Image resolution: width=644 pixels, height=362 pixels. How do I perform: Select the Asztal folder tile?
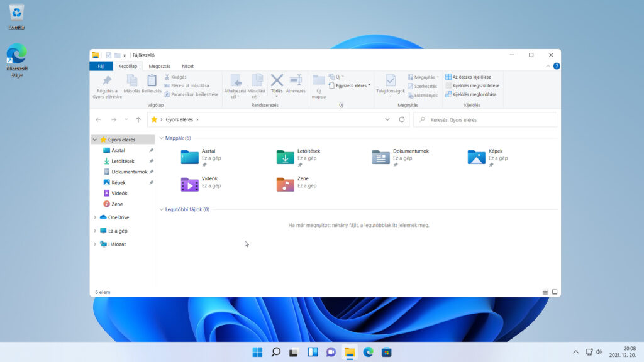(x=201, y=157)
